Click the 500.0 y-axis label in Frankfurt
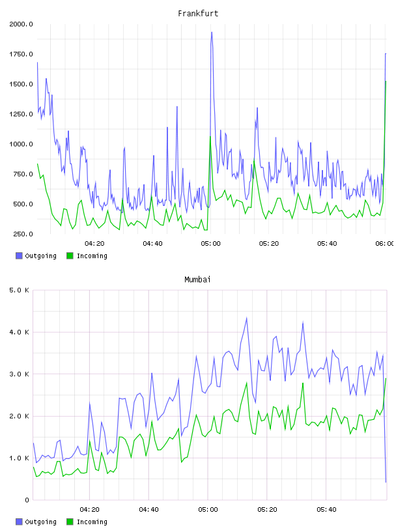 click(x=23, y=204)
